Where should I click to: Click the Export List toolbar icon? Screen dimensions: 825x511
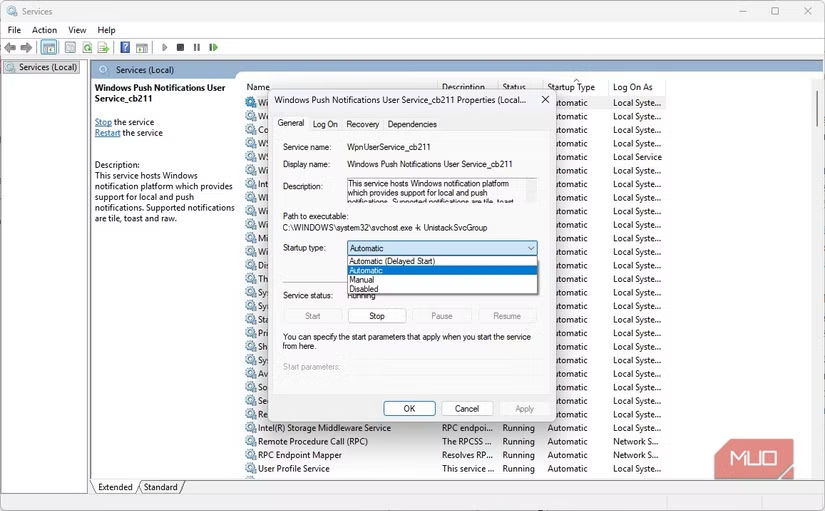pos(103,47)
